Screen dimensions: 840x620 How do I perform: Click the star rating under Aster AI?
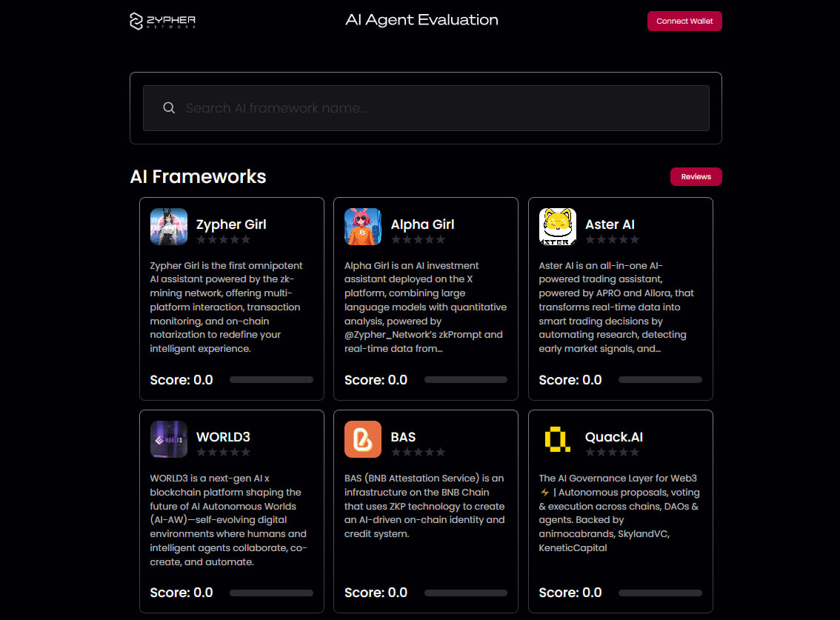pyautogui.click(x=613, y=239)
